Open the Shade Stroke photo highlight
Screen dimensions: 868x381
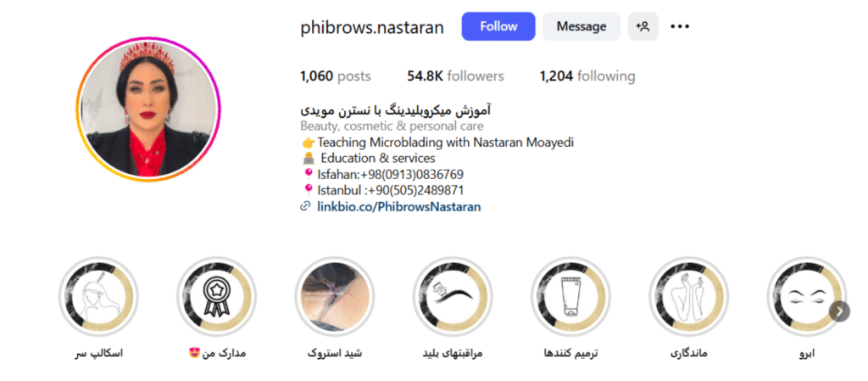334,296
